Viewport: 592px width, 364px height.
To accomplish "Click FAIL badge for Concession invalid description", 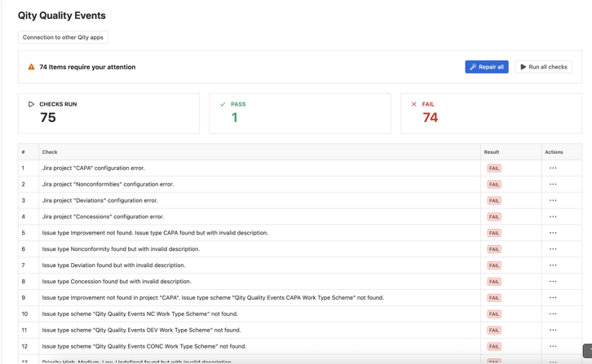I will (x=494, y=282).
